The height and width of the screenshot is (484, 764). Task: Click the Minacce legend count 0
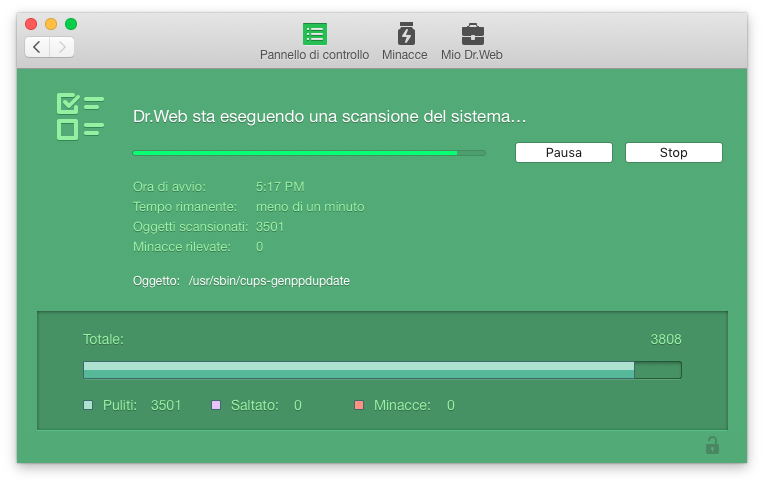451,405
